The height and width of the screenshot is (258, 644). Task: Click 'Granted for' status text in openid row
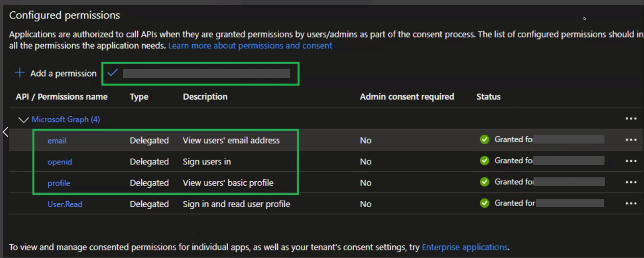514,161
